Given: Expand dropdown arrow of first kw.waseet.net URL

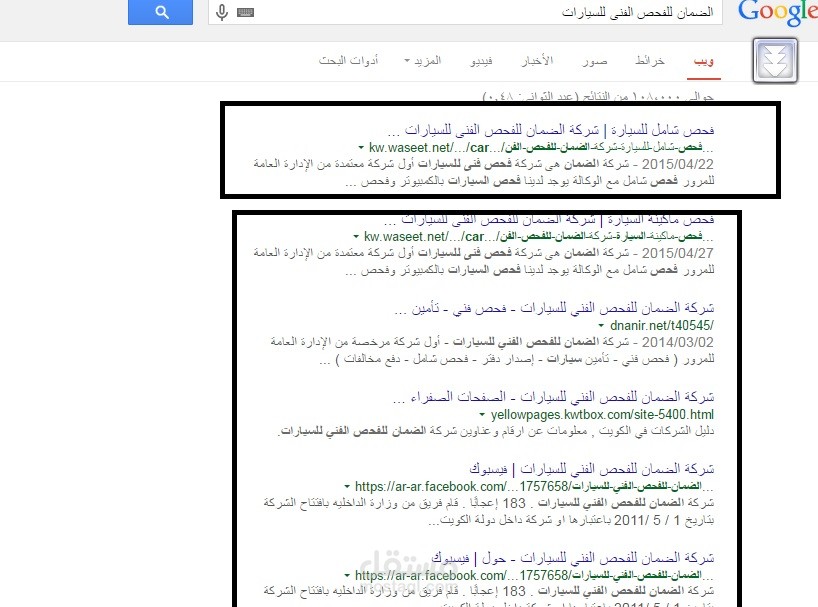Looking at the screenshot, I should [361, 148].
